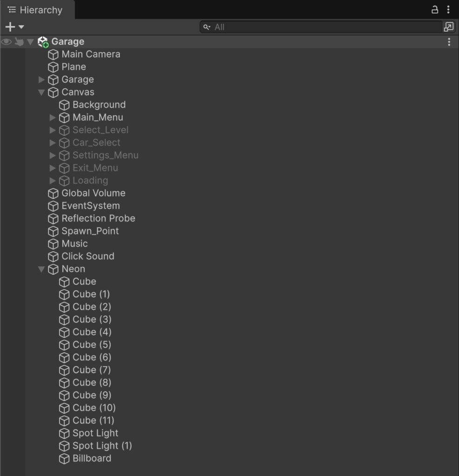Expand the Main_Menu children
The height and width of the screenshot is (476, 459).
52,118
